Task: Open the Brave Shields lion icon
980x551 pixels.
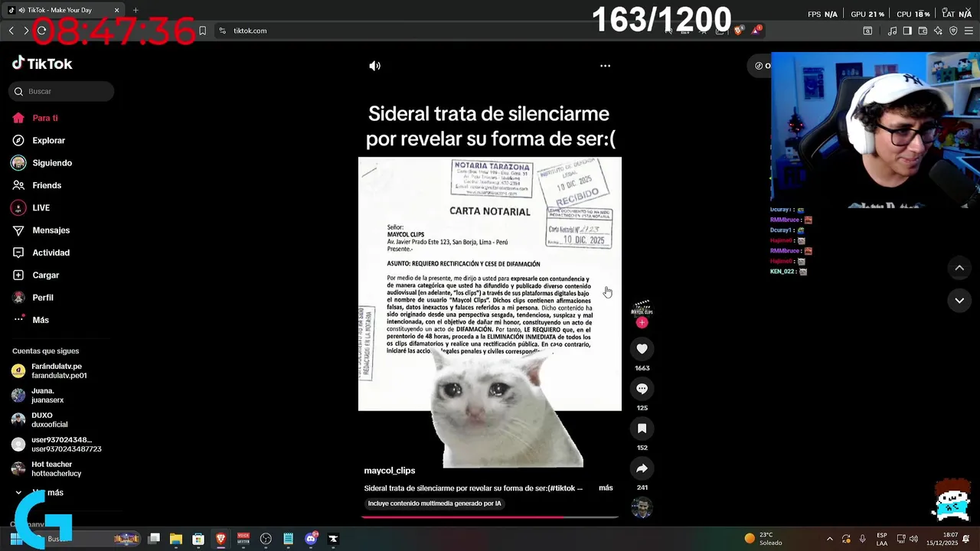Action: click(x=738, y=31)
